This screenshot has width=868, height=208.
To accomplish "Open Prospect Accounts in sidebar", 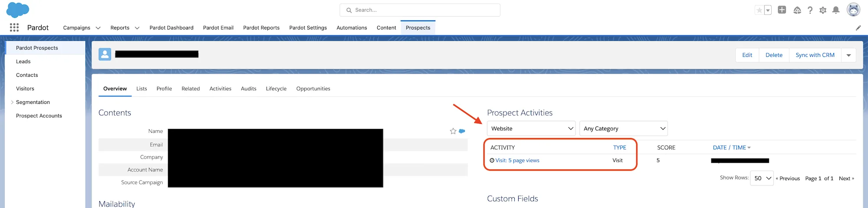I will coord(39,116).
